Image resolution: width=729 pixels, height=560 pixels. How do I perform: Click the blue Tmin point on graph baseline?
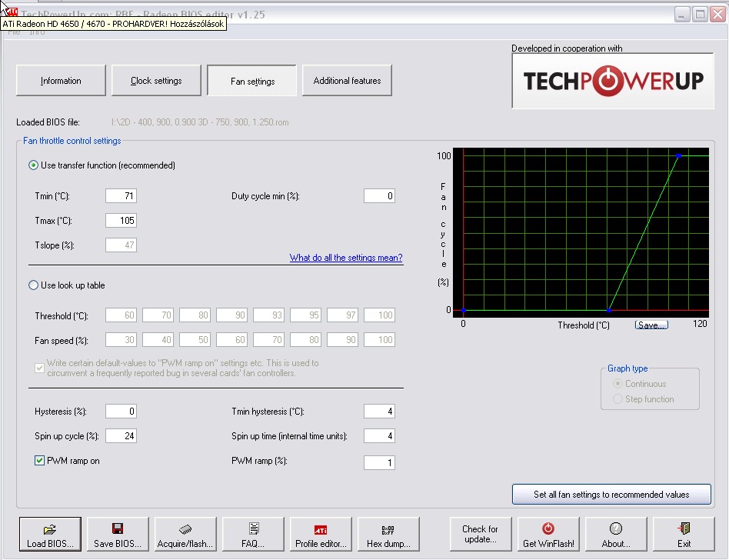click(x=608, y=310)
